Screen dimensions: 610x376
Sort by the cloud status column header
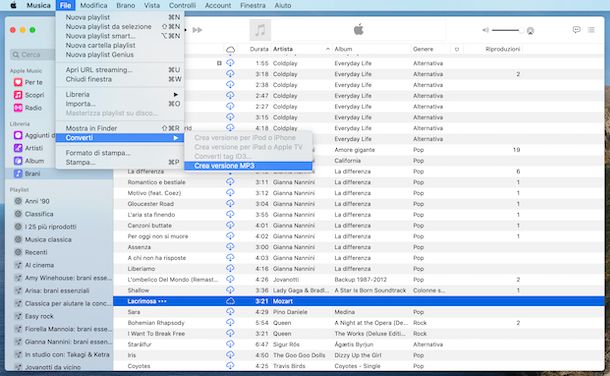pos(230,49)
